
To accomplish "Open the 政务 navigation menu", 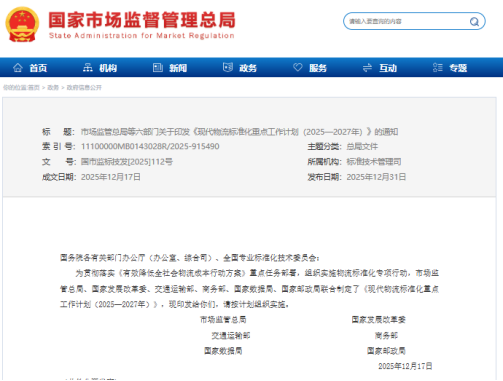I will tap(248, 68).
